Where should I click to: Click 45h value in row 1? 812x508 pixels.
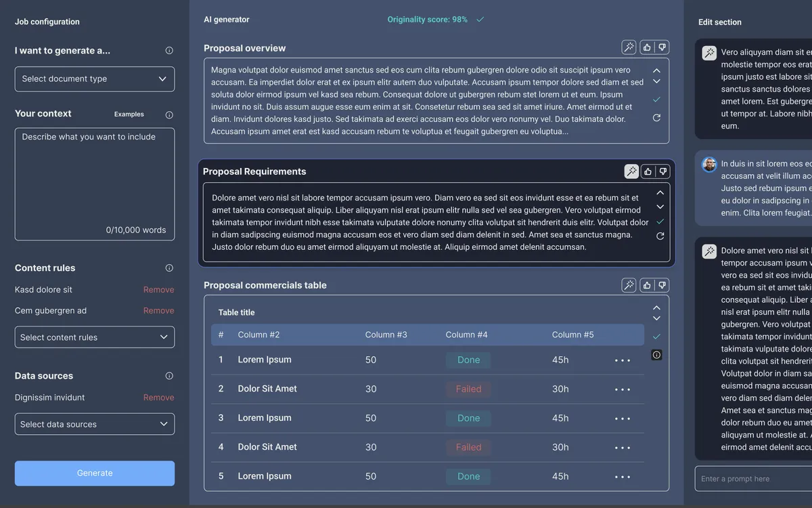pos(560,360)
